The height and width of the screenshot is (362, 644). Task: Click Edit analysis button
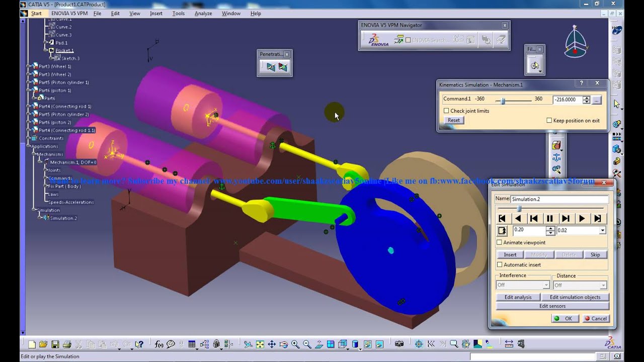[518, 297]
